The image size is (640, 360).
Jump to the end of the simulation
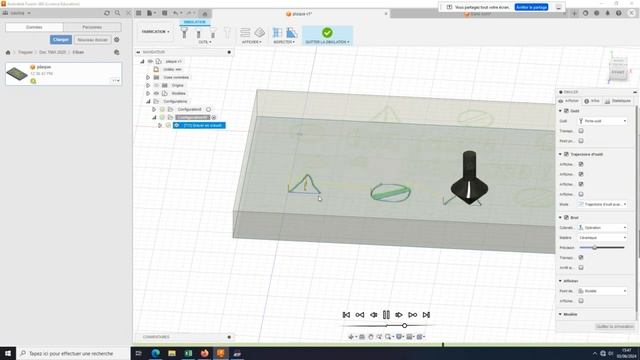(x=426, y=315)
